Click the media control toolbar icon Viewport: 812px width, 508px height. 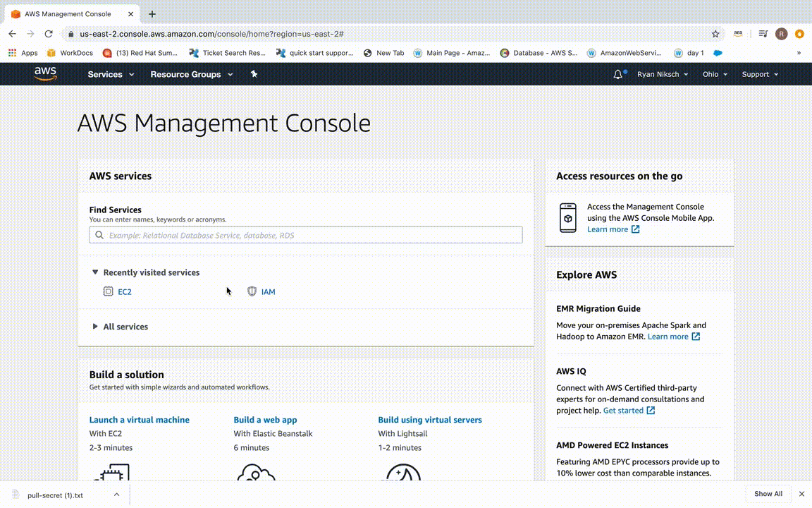point(763,34)
